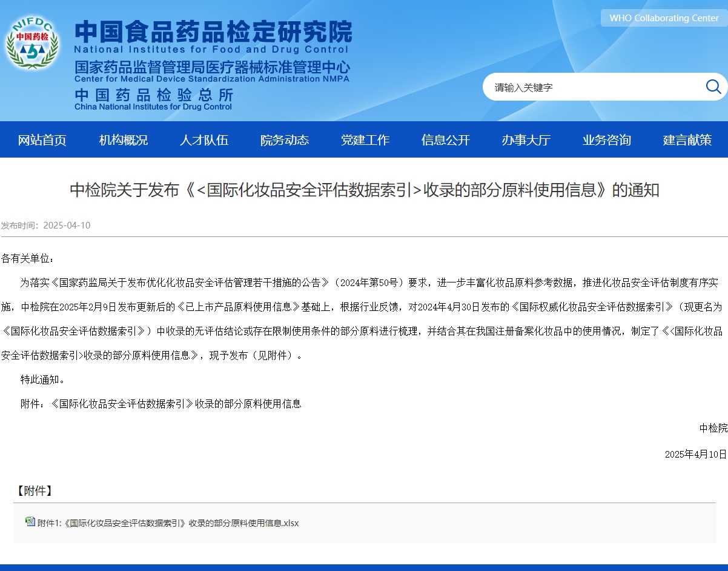Click the WHO Collaborating Center badge

pos(664,18)
